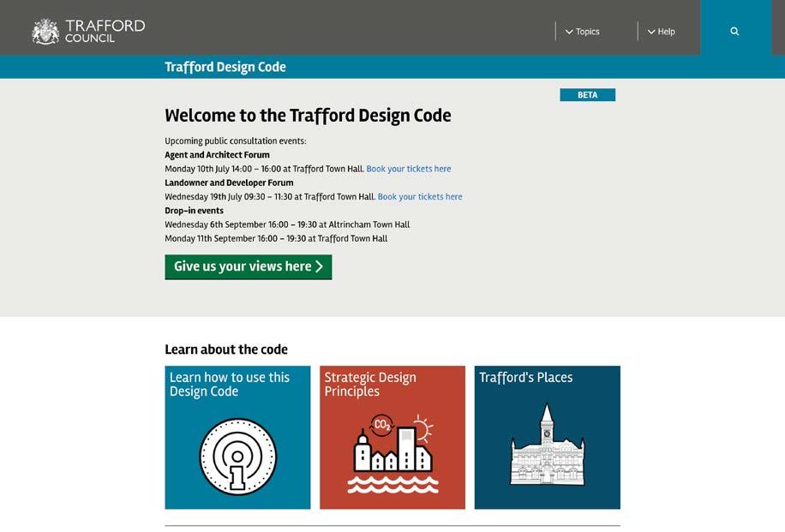This screenshot has width=785, height=532.
Task: Click the Trafford Design Code header title
Action: pos(225,67)
